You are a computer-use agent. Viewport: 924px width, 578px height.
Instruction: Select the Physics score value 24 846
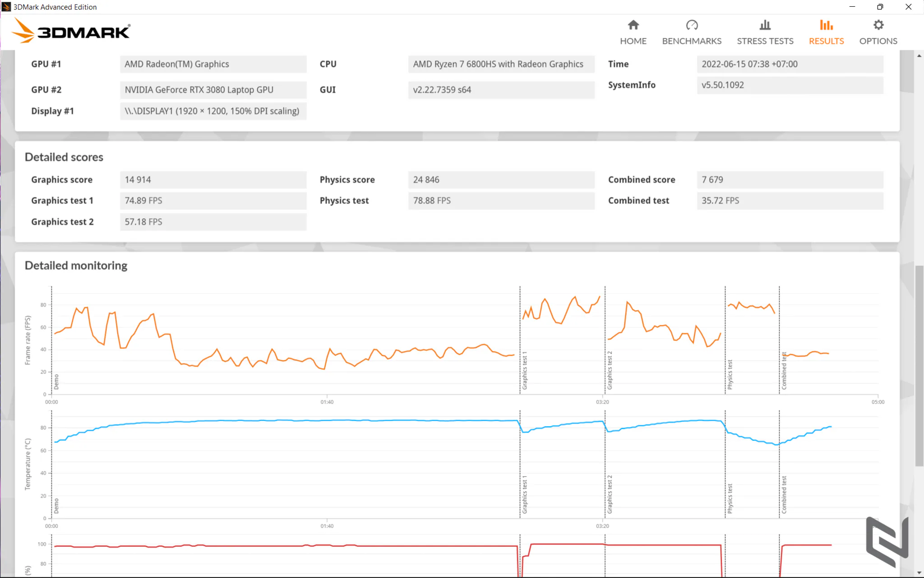point(501,180)
